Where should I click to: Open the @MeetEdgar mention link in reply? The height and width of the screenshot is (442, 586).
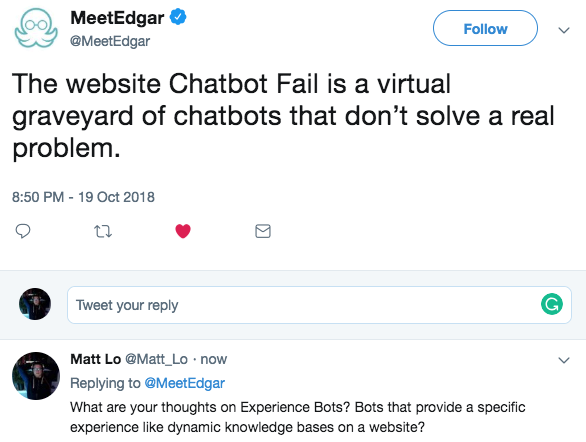point(185,383)
